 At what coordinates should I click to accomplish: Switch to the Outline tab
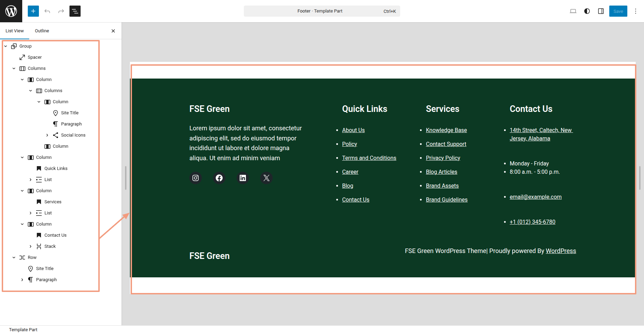[42, 31]
